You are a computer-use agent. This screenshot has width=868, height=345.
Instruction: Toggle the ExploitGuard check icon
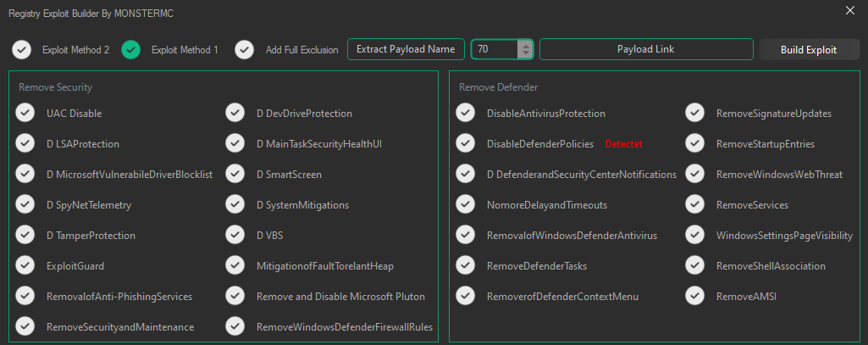25,265
